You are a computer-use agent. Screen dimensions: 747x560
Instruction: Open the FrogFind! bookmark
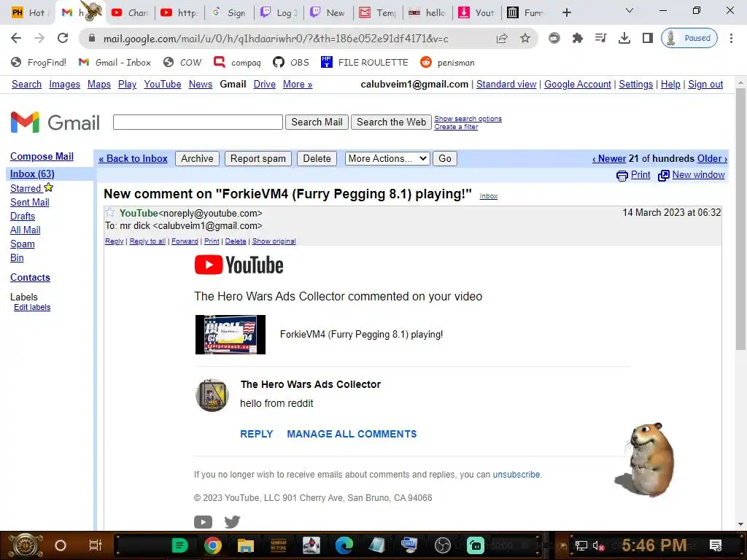[38, 63]
